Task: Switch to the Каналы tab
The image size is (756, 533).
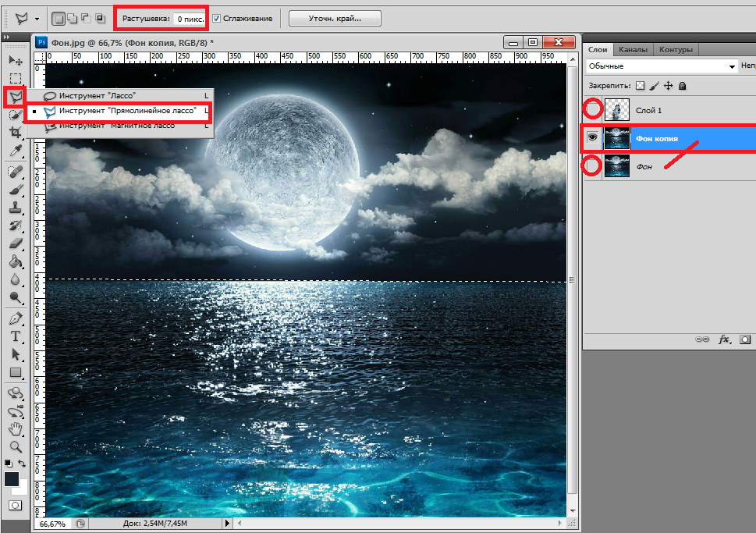Action: click(634, 50)
